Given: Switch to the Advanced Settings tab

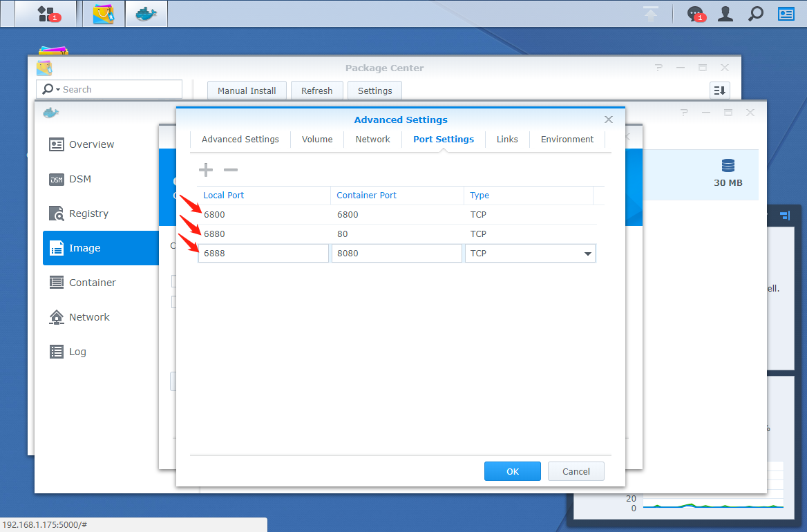Looking at the screenshot, I should pyautogui.click(x=240, y=140).
